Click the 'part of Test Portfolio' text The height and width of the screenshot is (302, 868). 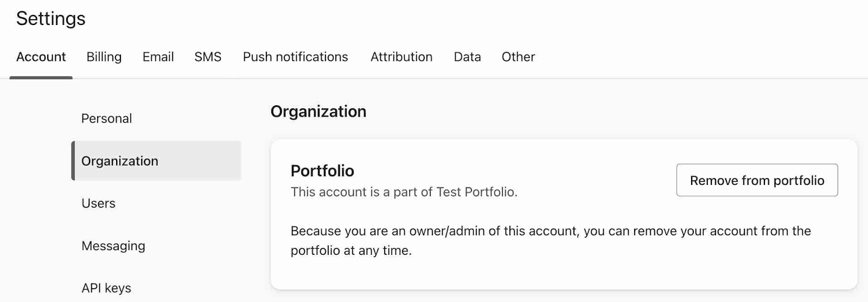pos(404,192)
